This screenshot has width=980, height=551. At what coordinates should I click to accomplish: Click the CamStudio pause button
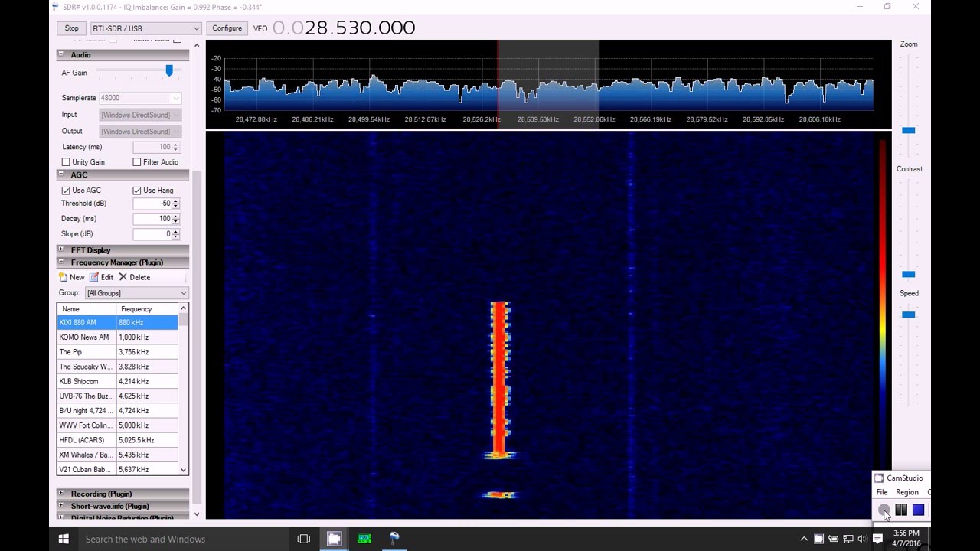pyautogui.click(x=901, y=510)
